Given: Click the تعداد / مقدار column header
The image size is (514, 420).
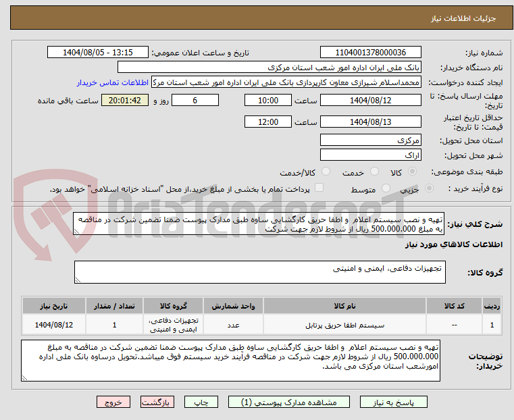Looking at the screenshot, I should 114,306.
